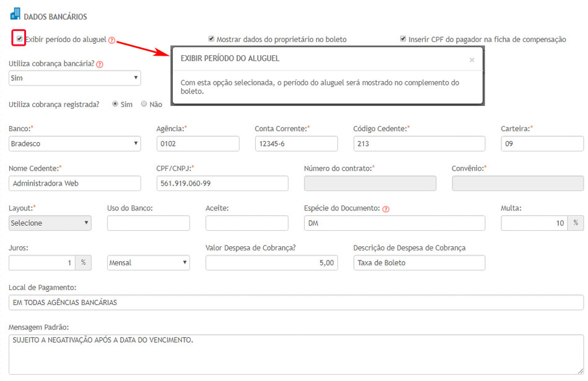Expand the Layout Selecione dropdown
The image size is (588, 381).
tap(50, 223)
